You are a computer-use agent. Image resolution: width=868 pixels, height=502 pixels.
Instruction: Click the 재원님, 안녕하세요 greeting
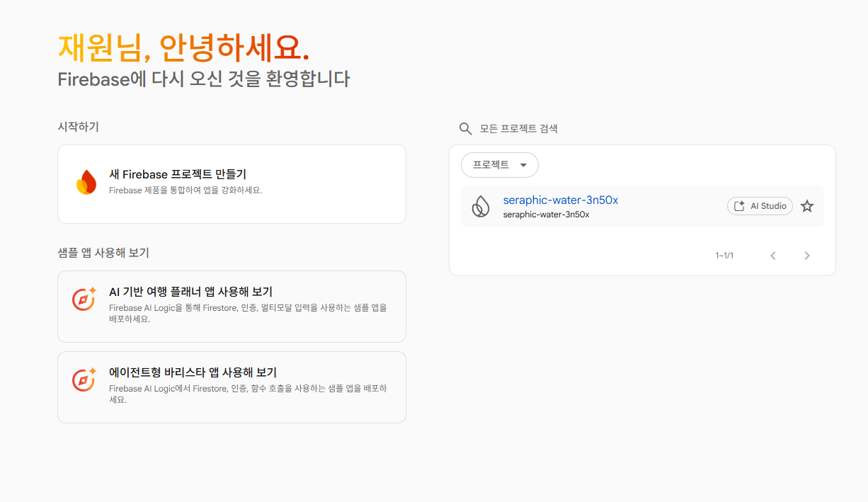(x=183, y=48)
